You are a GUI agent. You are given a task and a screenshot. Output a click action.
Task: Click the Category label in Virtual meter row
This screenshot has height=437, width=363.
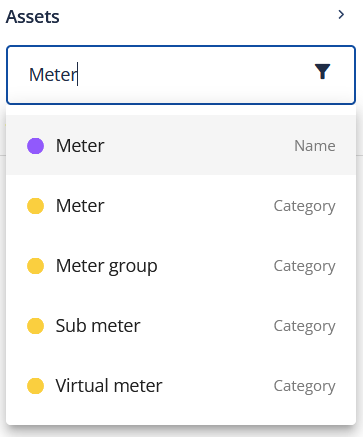pyautogui.click(x=304, y=386)
